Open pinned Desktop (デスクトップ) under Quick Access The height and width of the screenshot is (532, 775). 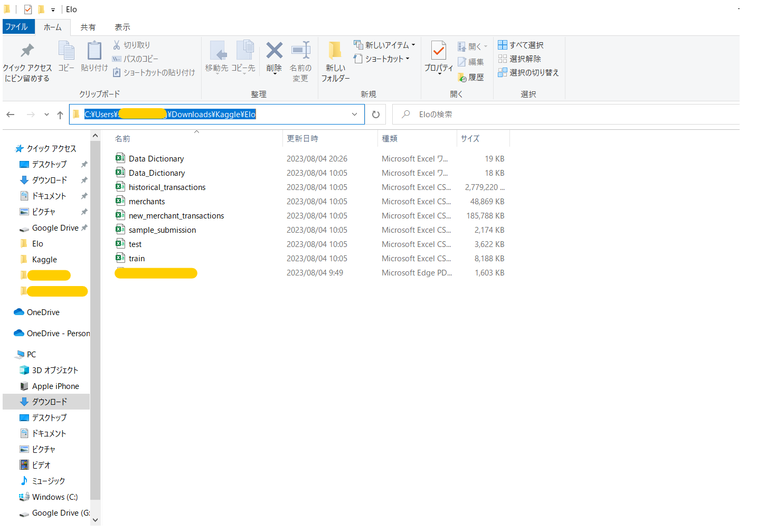(49, 165)
